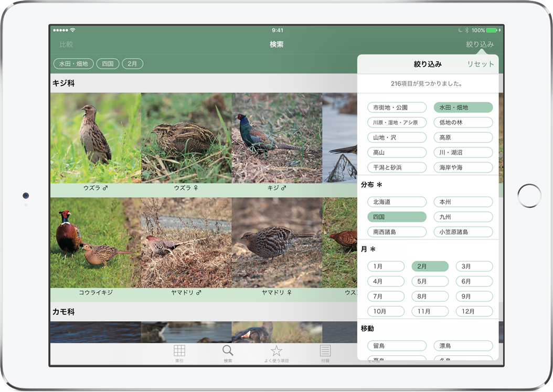Select the 10月 month filter
Screen dimensions: 553x392
click(386, 311)
